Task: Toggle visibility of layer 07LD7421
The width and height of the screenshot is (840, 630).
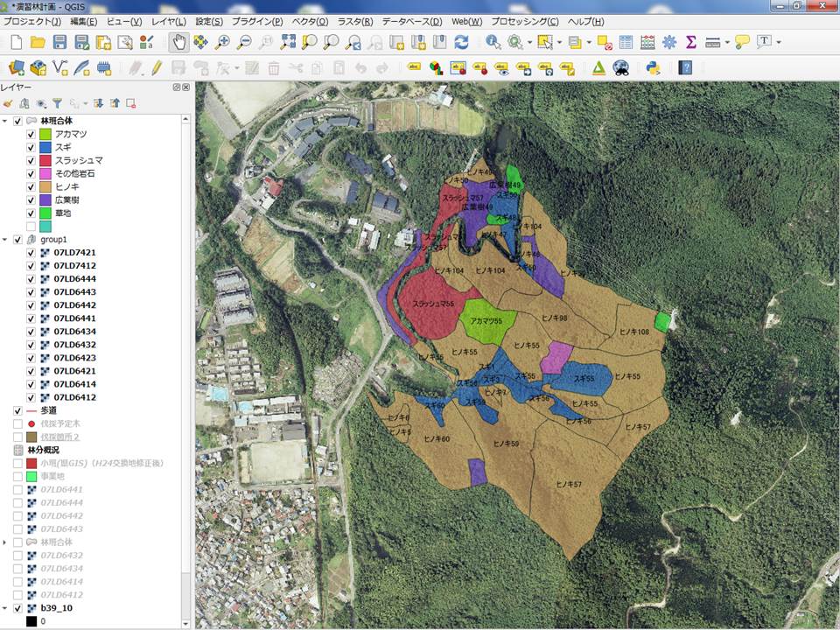Action: (31, 253)
